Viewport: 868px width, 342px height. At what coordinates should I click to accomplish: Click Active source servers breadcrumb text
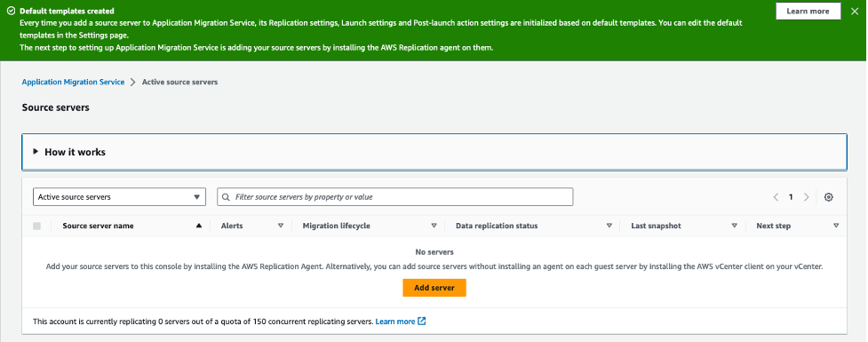(180, 82)
